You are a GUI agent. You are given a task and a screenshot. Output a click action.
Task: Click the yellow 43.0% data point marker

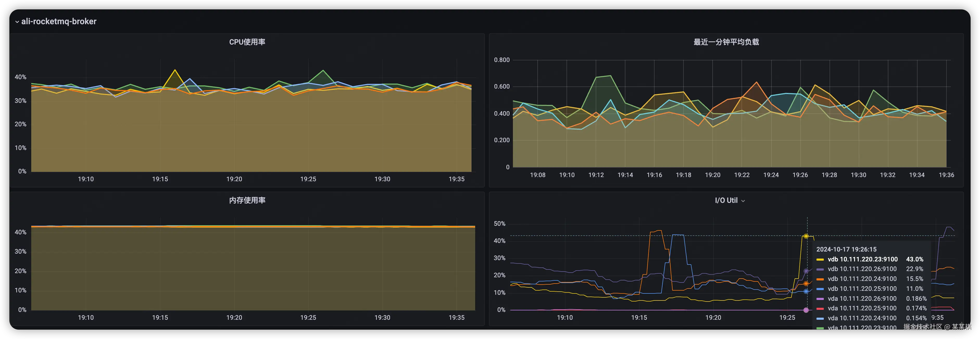click(x=806, y=236)
